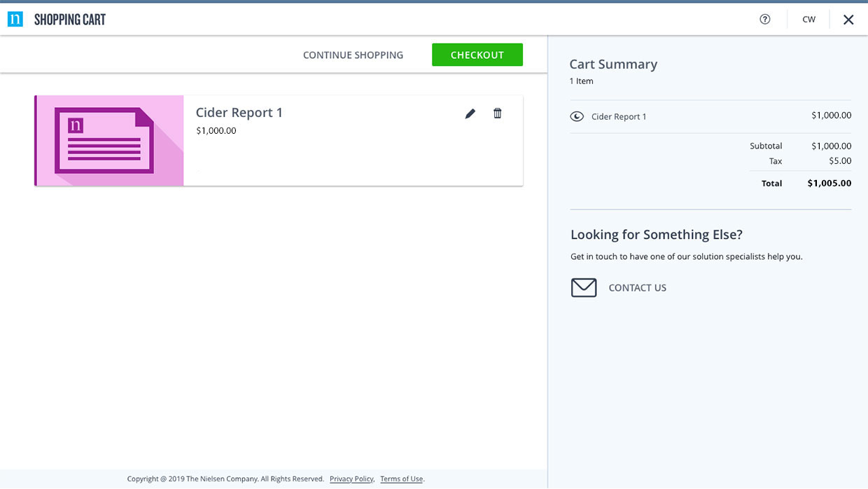Delete Cider Report 1 with trash icon
This screenshot has height=489, width=868.
point(498,113)
